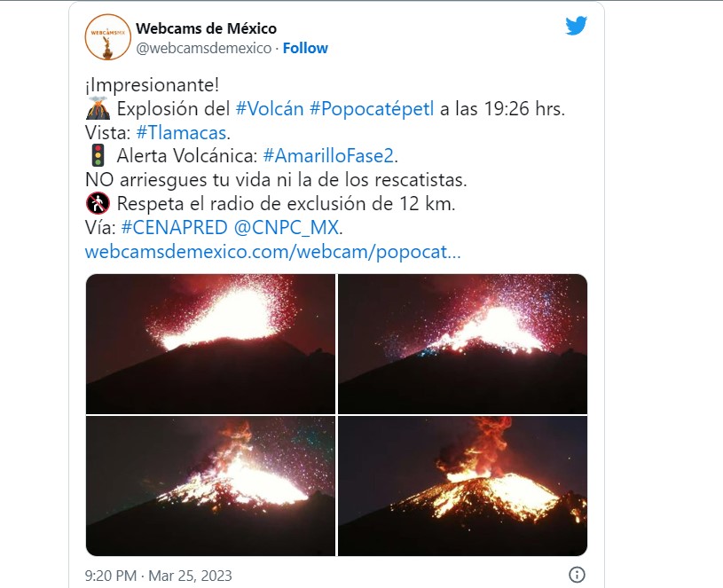This screenshot has width=723, height=588.
Task: View the top-right eruption photo
Action: click(462, 344)
